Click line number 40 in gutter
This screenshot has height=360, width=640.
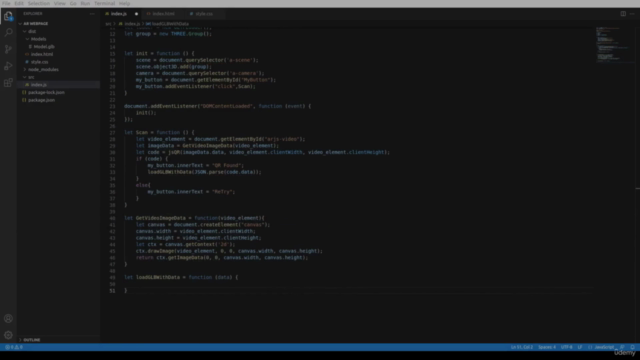point(112,218)
